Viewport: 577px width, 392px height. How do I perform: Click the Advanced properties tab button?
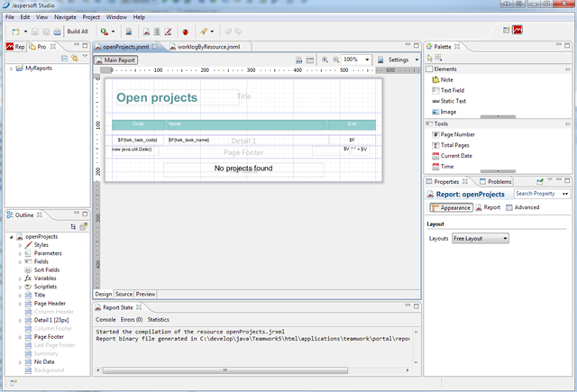click(522, 207)
